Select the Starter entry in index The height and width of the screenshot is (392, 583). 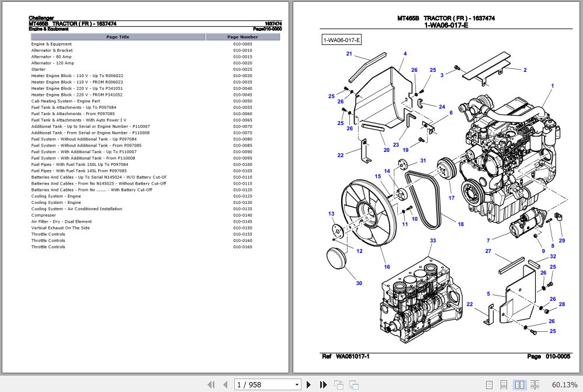(38, 70)
